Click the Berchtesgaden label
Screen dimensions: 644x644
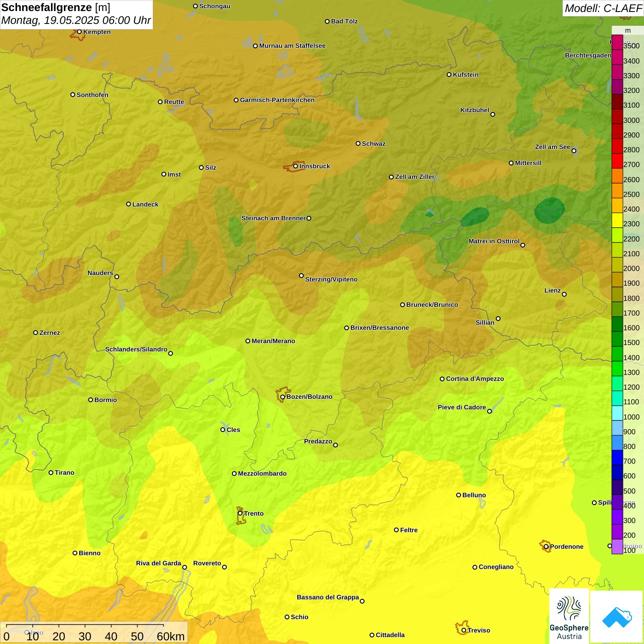pos(588,55)
